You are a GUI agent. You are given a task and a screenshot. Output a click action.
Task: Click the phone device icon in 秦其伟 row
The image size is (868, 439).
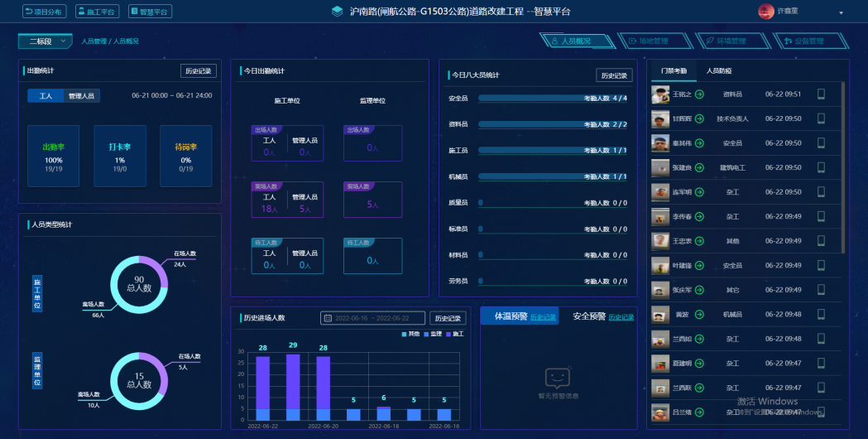click(821, 143)
